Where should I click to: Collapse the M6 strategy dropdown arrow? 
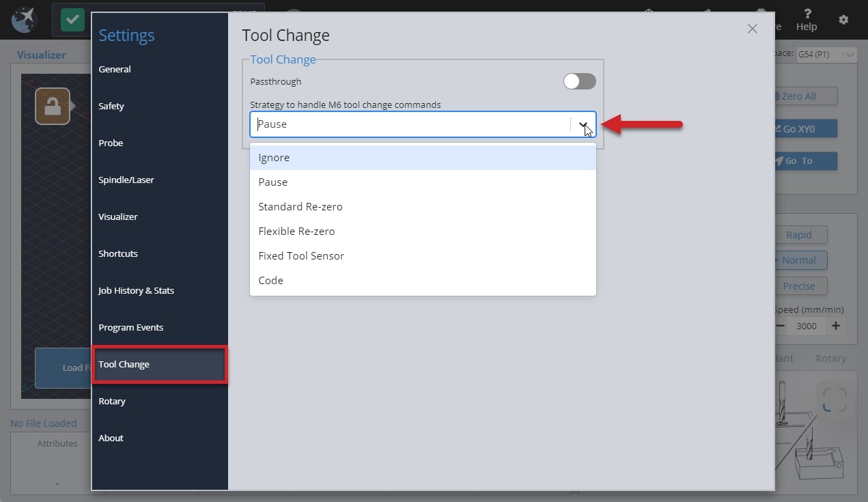coord(583,124)
